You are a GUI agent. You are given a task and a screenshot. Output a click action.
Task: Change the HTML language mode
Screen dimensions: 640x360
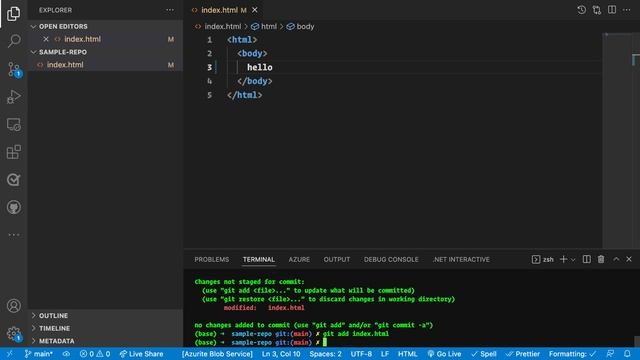point(407,354)
